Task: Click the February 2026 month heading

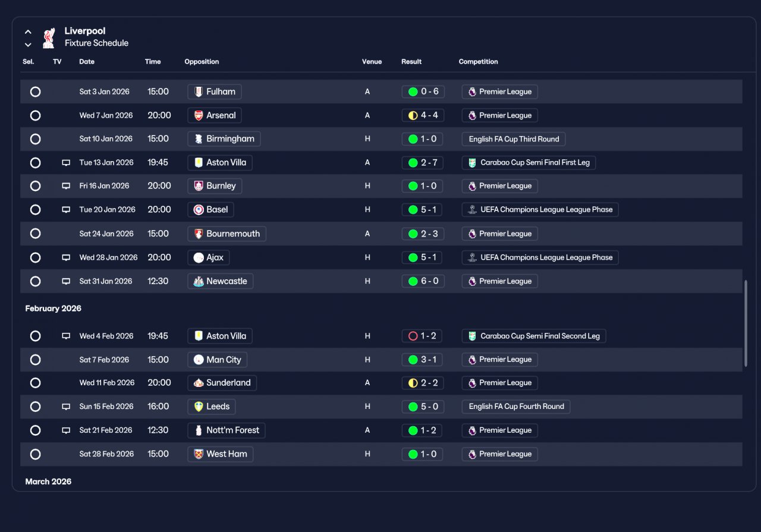Action: coord(54,309)
